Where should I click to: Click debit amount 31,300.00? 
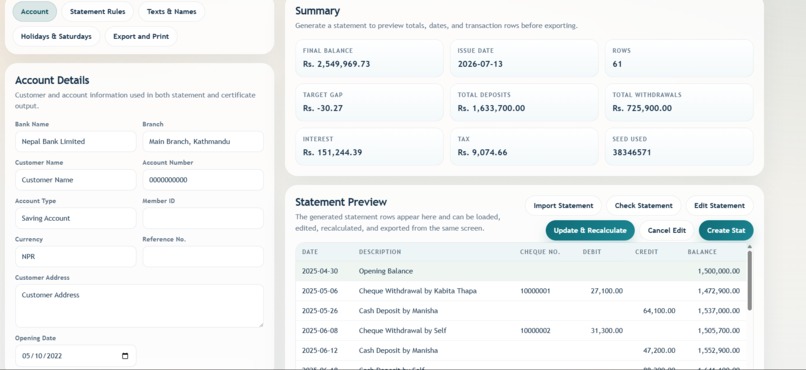click(x=607, y=330)
